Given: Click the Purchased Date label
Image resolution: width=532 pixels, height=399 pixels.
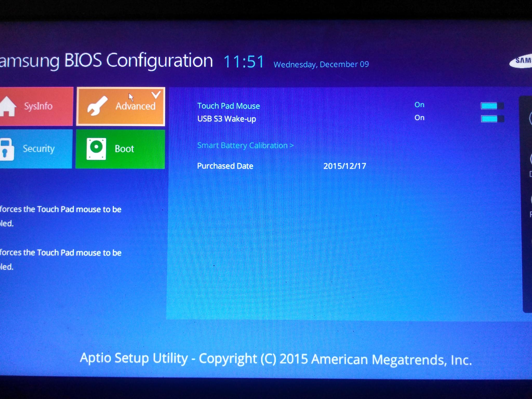Looking at the screenshot, I should click(x=225, y=166).
